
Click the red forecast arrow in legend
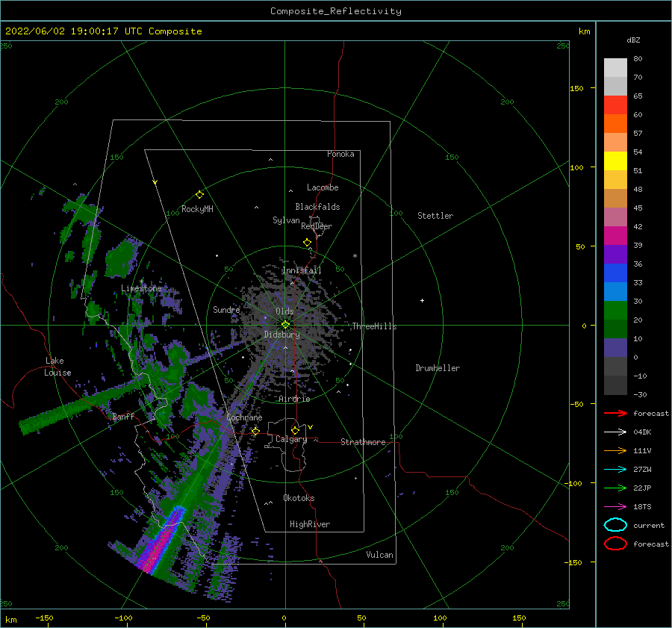click(x=615, y=413)
